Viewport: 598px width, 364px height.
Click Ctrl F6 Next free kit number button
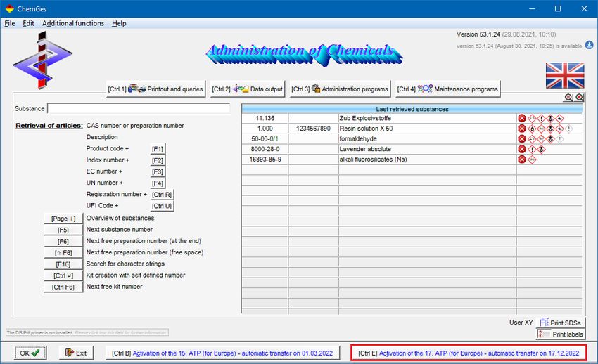(x=63, y=287)
